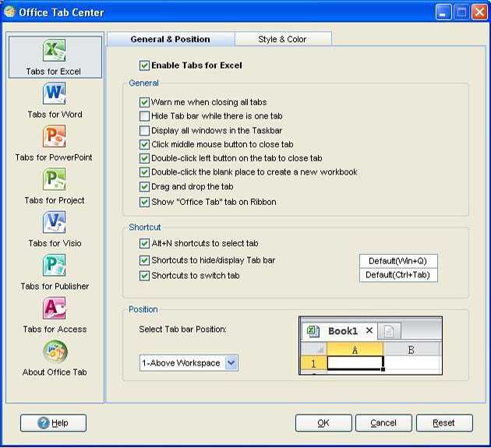Screen dimensions: 491x448
Task: Click the Tabs for Visio label
Action: pyautogui.click(x=55, y=243)
